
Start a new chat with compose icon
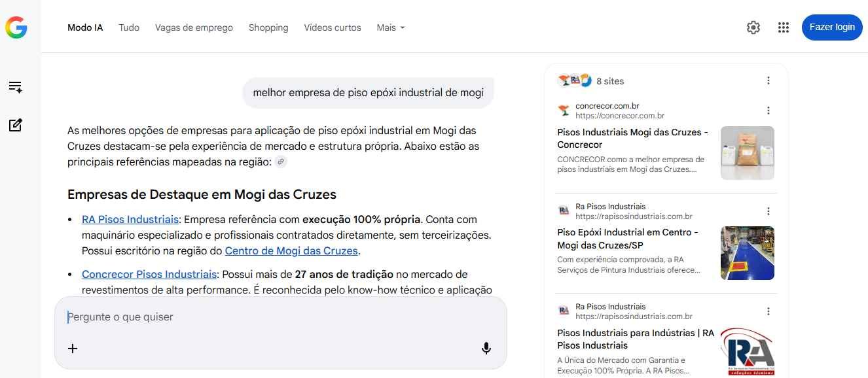(x=16, y=125)
